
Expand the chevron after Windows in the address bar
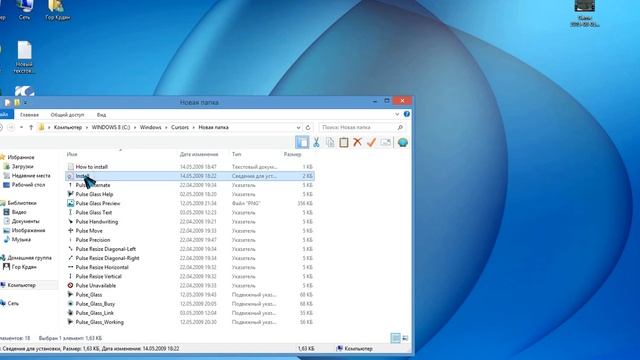[x=166, y=127]
